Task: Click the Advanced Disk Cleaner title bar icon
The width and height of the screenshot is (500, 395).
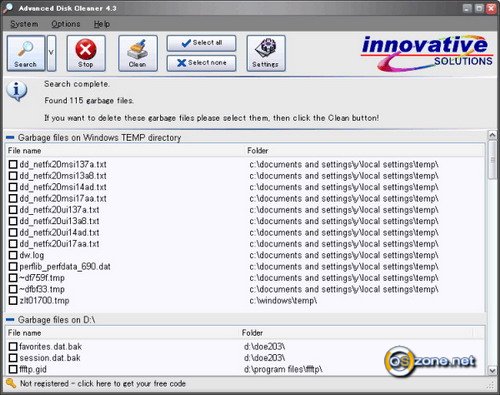Action: point(8,8)
